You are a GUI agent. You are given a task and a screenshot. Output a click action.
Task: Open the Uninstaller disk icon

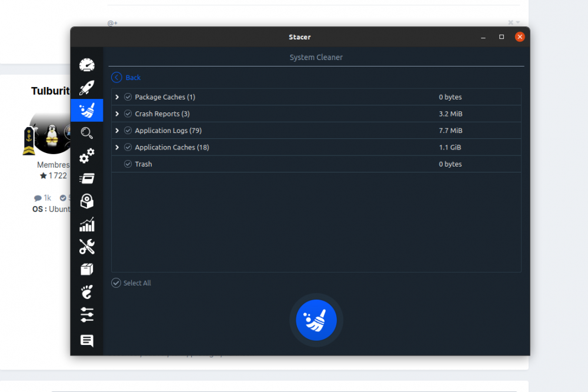click(x=86, y=201)
